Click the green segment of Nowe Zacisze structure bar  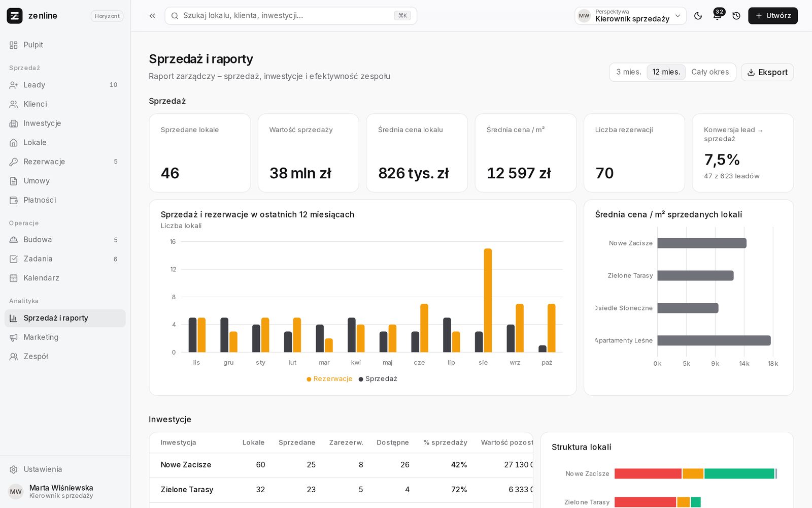[739, 474]
